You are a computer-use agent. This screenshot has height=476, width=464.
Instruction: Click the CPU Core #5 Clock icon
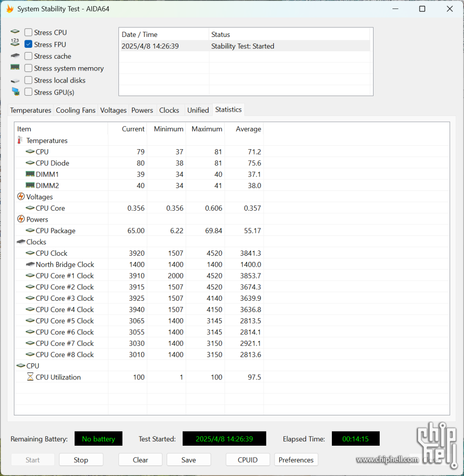coord(30,320)
